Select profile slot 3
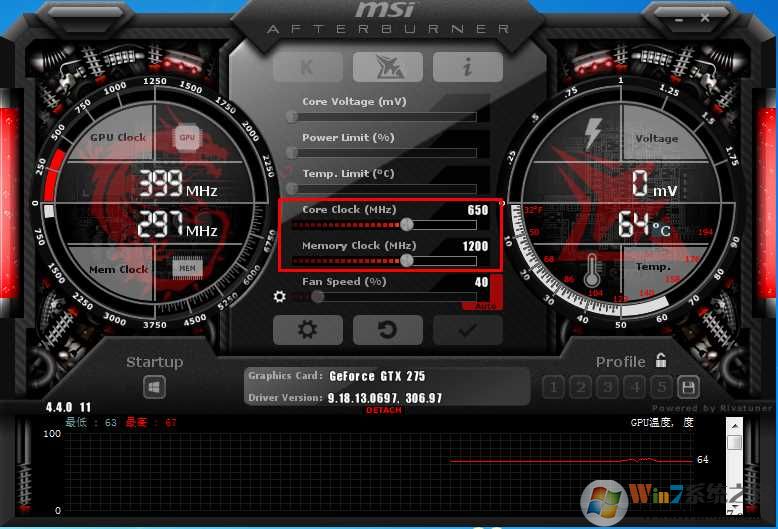 [607, 387]
